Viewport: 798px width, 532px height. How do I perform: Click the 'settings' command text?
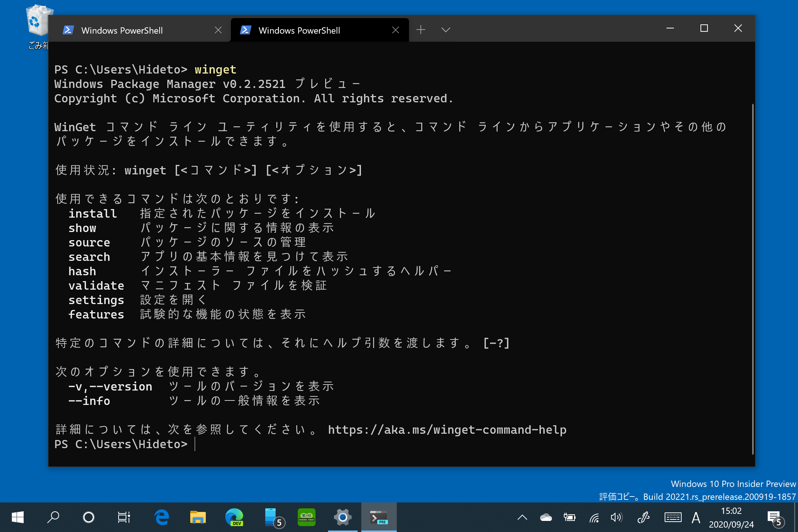pyautogui.click(x=96, y=300)
